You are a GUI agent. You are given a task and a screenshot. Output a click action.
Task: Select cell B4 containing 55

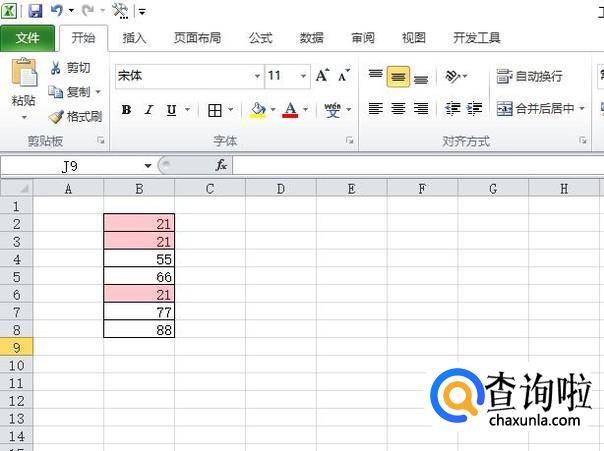[139, 259]
